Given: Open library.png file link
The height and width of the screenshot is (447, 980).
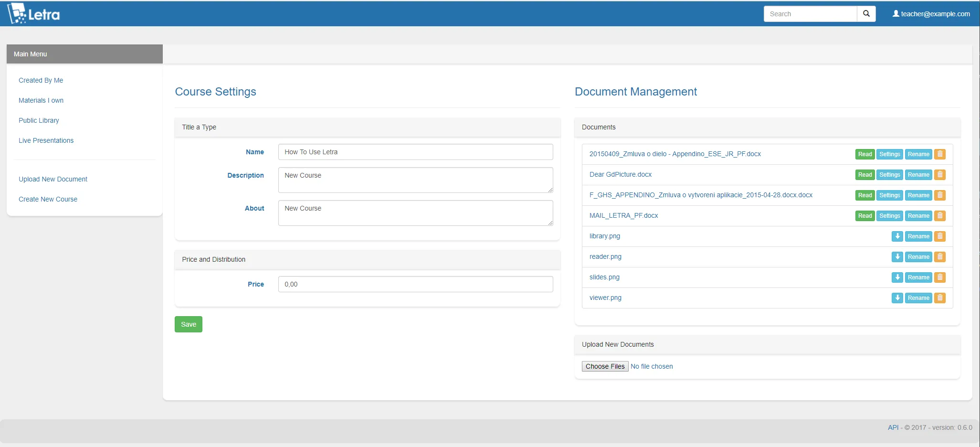Looking at the screenshot, I should [605, 236].
